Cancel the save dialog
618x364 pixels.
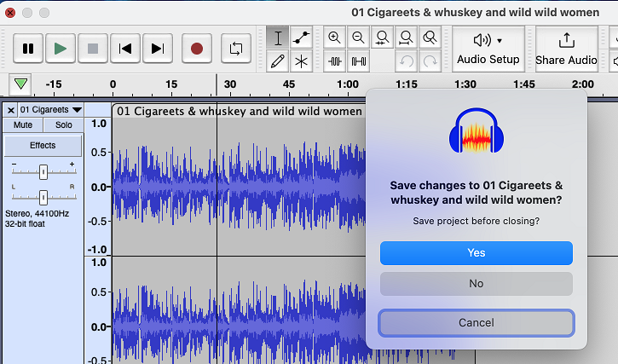click(x=476, y=322)
